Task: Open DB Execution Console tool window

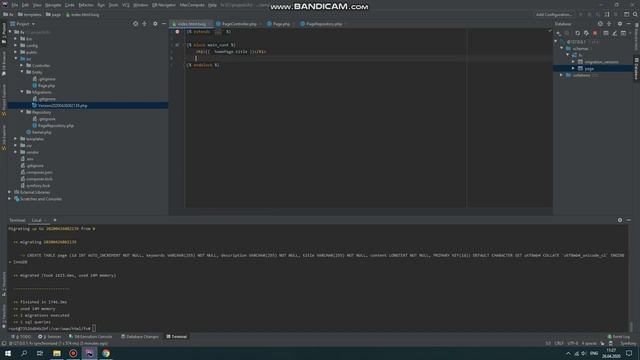Action: [91, 337]
